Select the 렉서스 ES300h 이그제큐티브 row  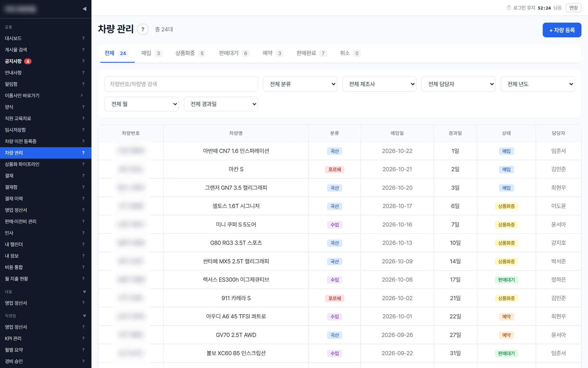tap(339, 280)
